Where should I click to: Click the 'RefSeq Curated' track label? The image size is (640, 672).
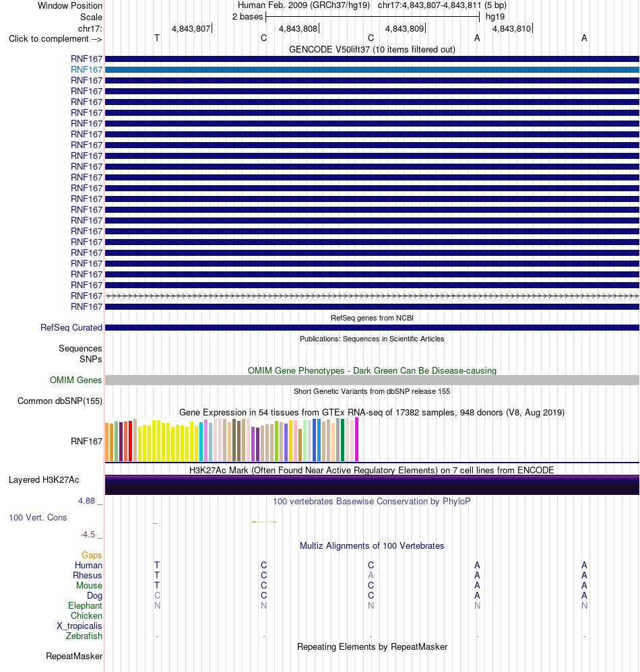tap(71, 327)
